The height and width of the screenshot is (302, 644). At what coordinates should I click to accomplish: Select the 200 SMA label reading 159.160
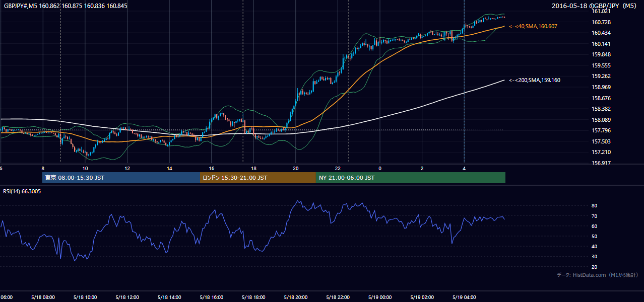tap(535, 80)
